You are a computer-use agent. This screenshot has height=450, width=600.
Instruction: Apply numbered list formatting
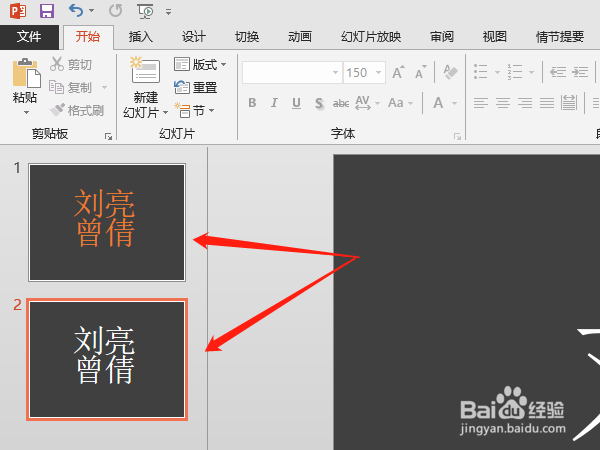(x=515, y=72)
